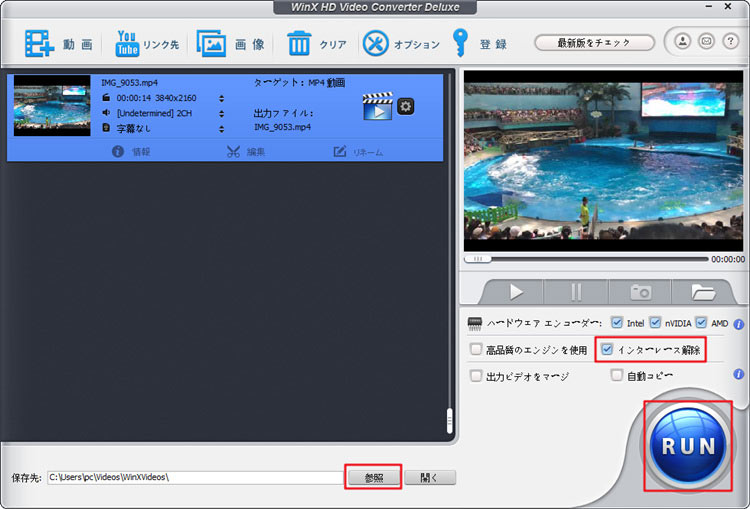Viewport: 750px width, 509px height.
Task: Open help via the question mark icon
Action: [x=730, y=42]
